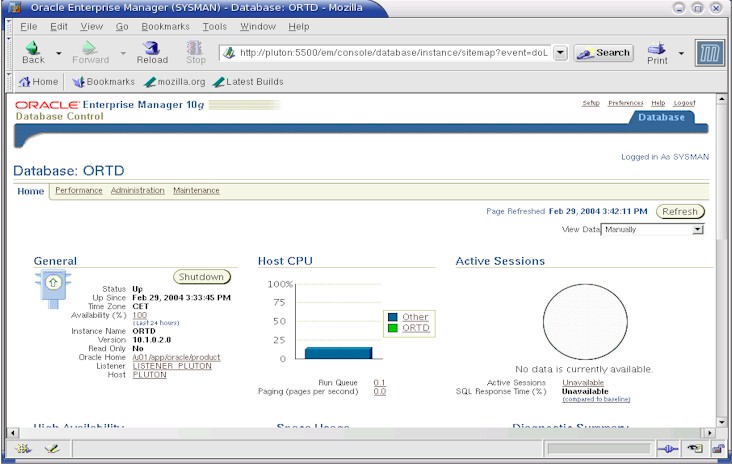Open the Oracle Home path link

[176, 357]
